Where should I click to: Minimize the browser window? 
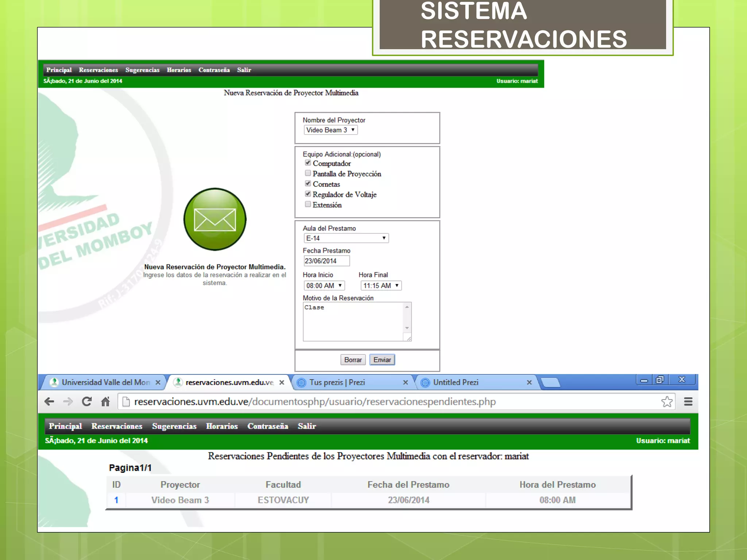tap(644, 380)
